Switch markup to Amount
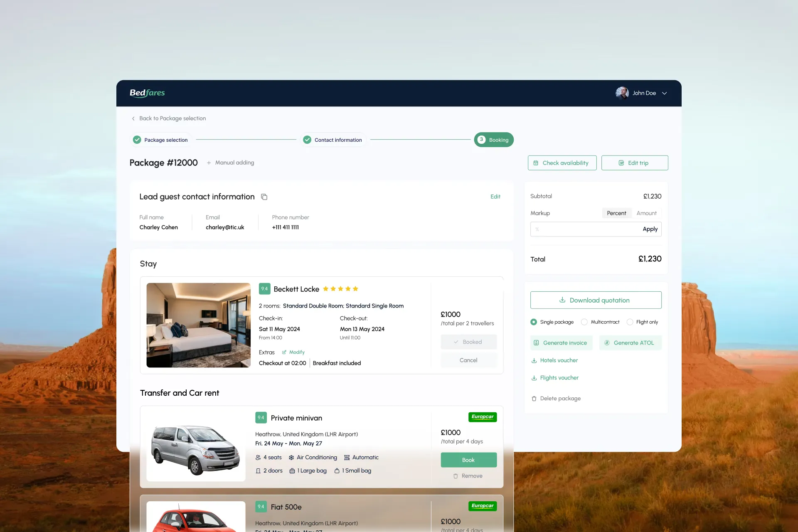 (646, 213)
